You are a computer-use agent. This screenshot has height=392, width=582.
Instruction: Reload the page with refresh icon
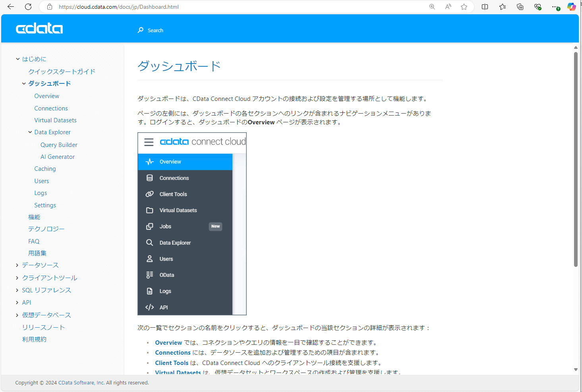point(28,7)
